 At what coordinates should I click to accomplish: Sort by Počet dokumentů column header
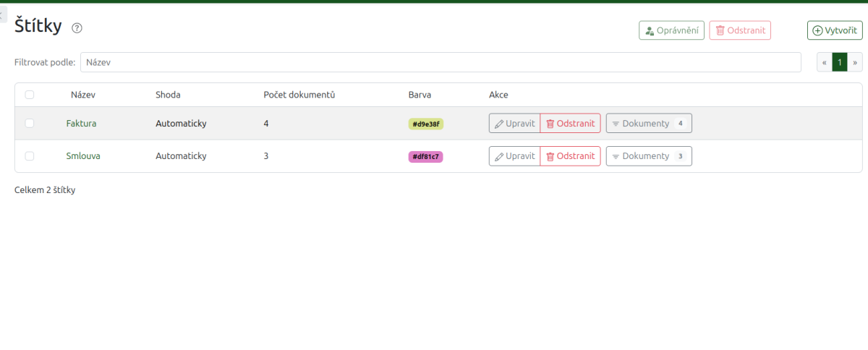click(x=299, y=95)
